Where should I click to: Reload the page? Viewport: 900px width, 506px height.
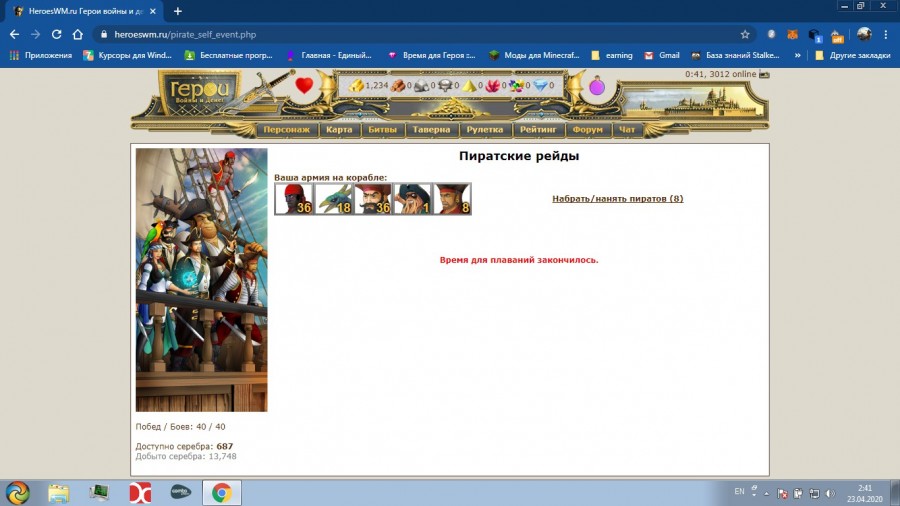pyautogui.click(x=56, y=34)
